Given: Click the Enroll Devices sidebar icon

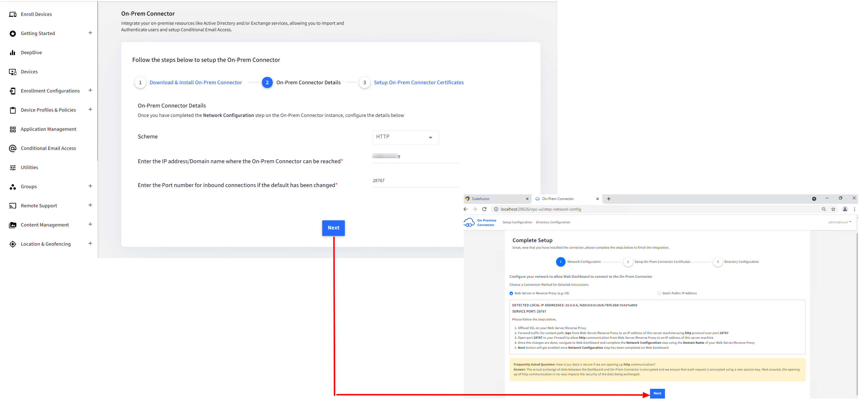Looking at the screenshot, I should pyautogui.click(x=13, y=14).
